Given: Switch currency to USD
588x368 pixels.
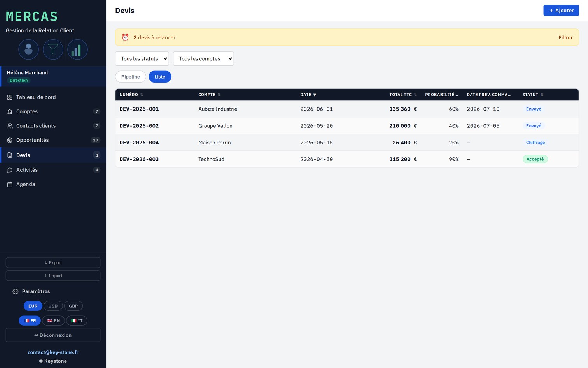Looking at the screenshot, I should pyautogui.click(x=53, y=306).
